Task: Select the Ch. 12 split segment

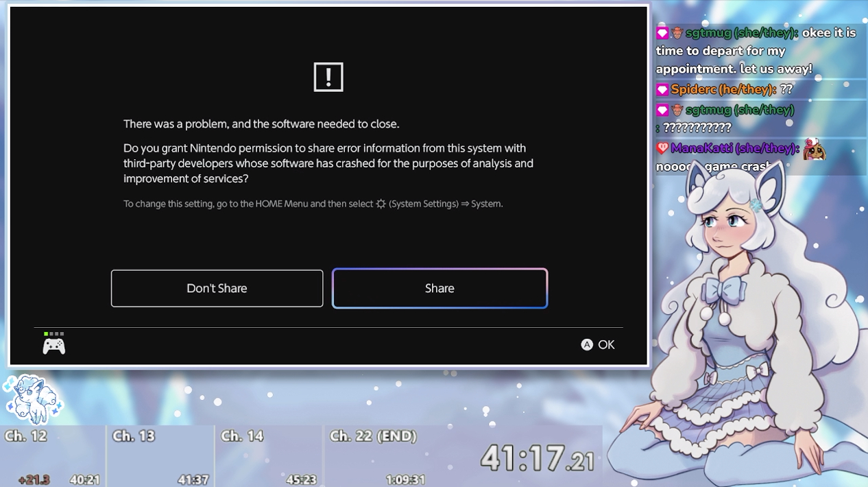Action: [x=53, y=456]
